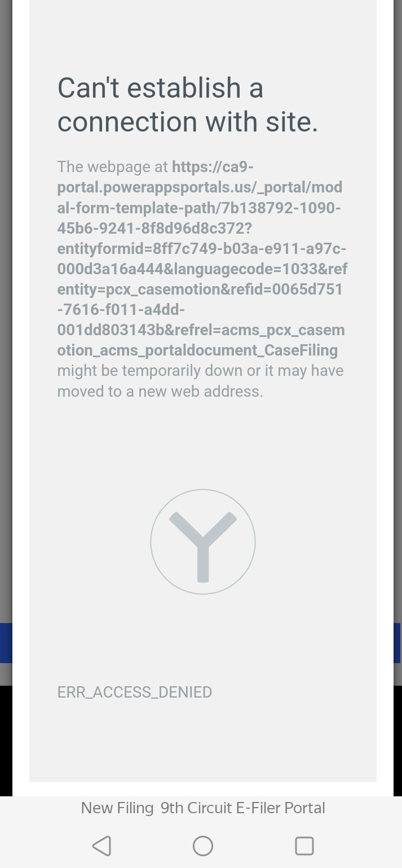Tap the Android home circle button

click(x=203, y=846)
